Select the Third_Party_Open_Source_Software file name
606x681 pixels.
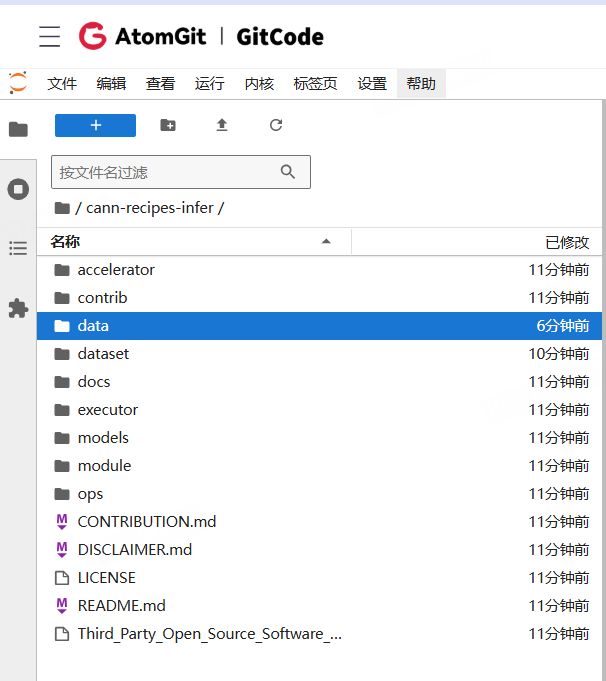point(210,634)
